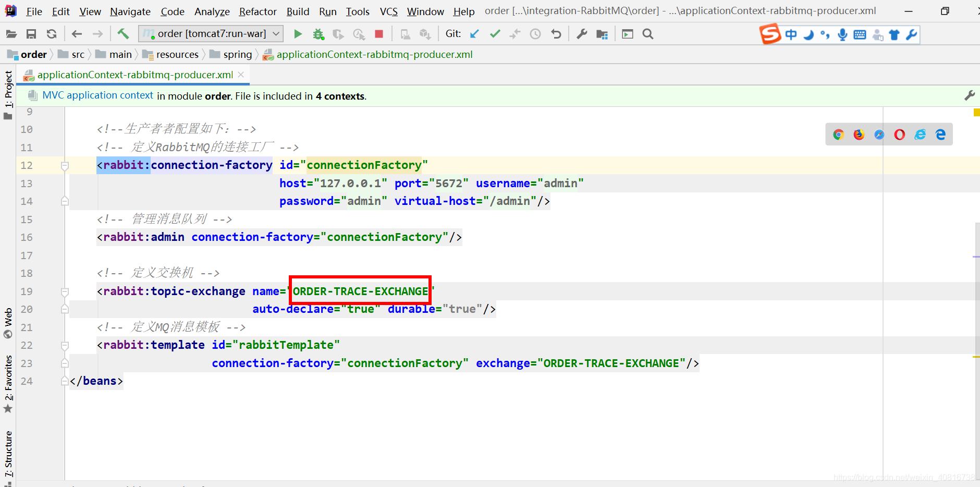The height and width of the screenshot is (487, 980).
Task: Collapse the fold at line 19
Action: click(65, 292)
